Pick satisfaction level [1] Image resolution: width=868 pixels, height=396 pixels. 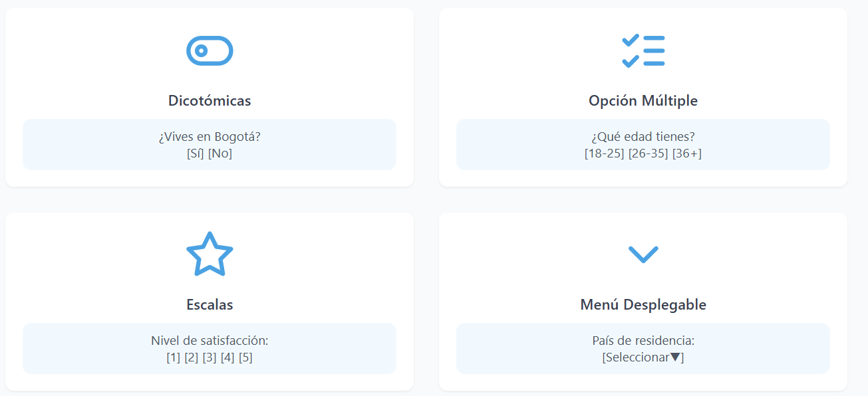pyautogui.click(x=173, y=357)
